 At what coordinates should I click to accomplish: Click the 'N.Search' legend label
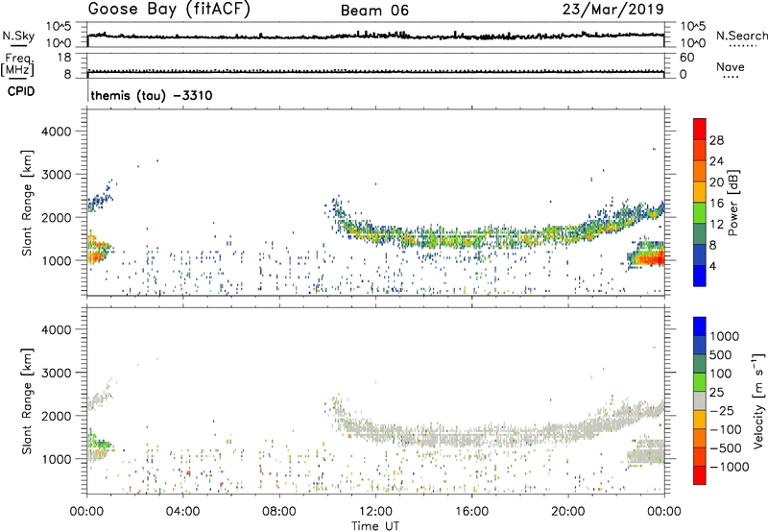(741, 36)
